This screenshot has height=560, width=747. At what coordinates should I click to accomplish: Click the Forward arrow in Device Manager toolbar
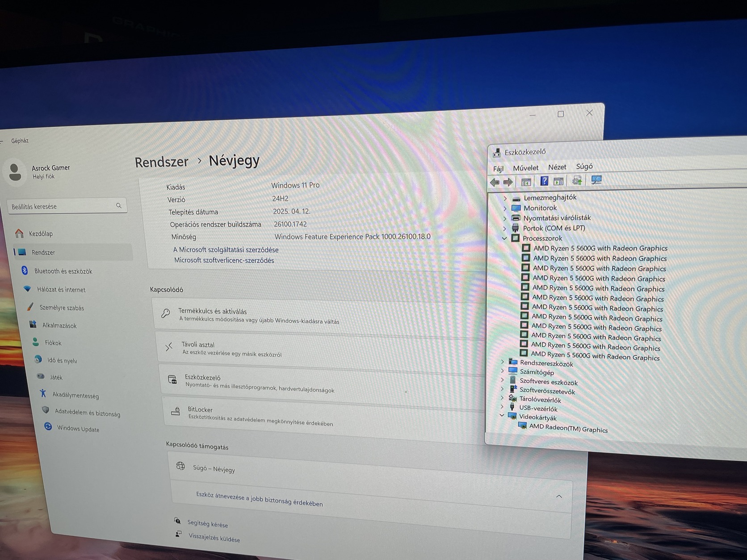click(508, 182)
